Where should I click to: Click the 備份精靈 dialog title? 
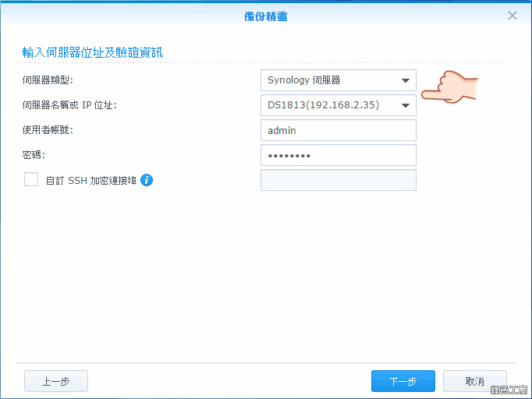tap(266, 16)
